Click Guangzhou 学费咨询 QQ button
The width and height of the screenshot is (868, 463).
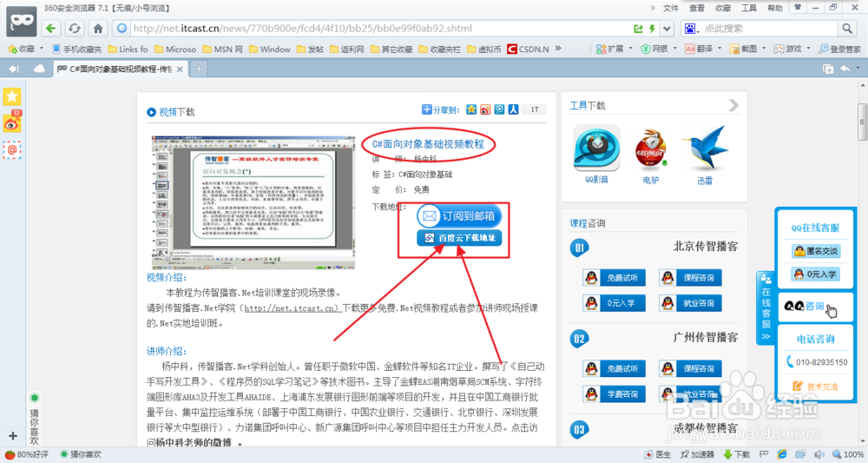pyautogui.click(x=614, y=394)
